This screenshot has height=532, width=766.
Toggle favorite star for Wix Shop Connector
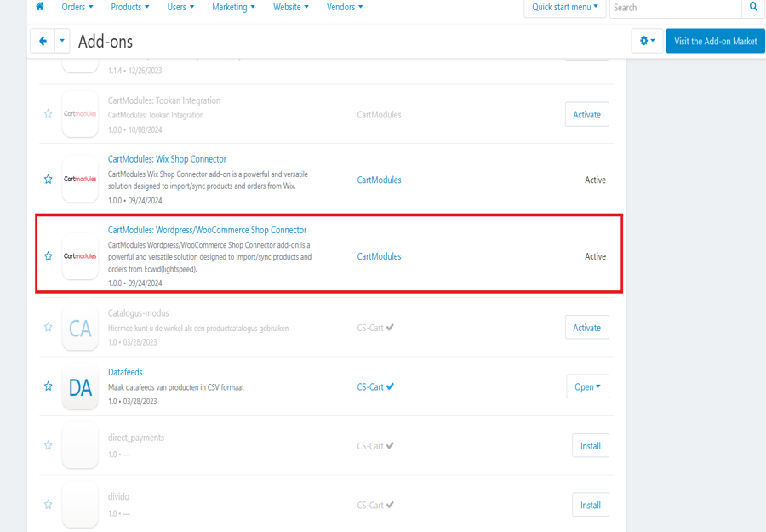pyautogui.click(x=49, y=180)
